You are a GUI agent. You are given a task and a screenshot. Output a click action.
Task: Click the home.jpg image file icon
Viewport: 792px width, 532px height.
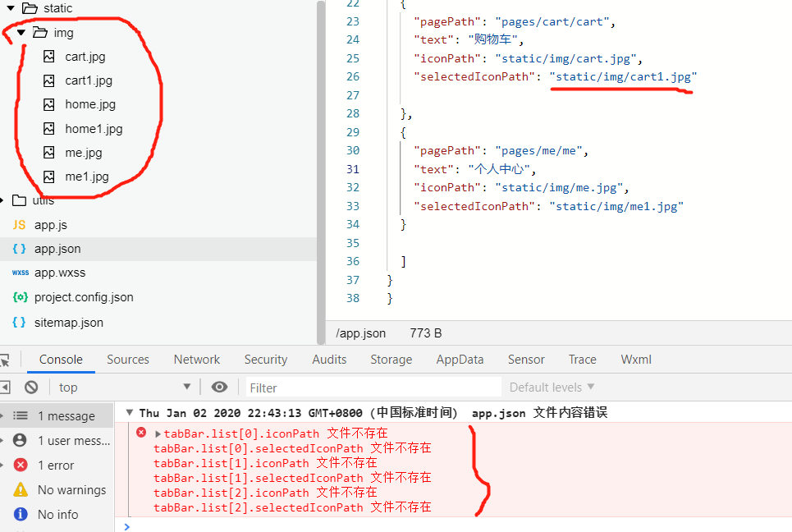(x=49, y=104)
